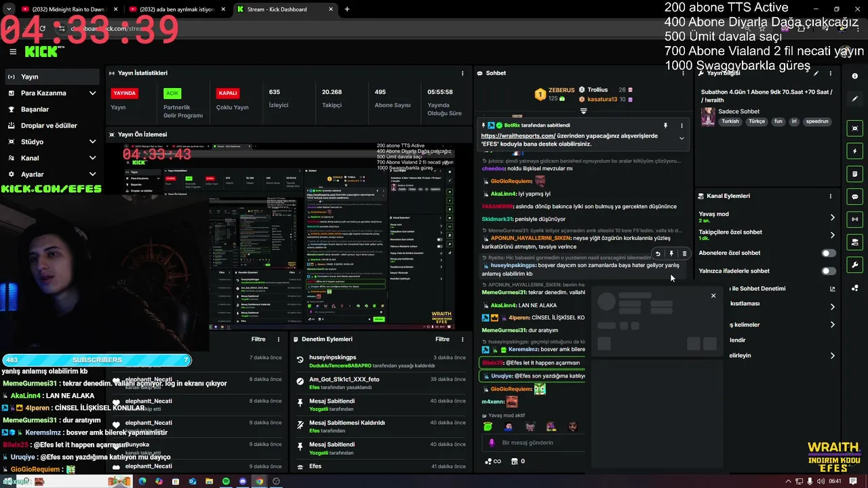
Task: Open the hamburger menu beside the Kick logo
Action: (x=13, y=52)
